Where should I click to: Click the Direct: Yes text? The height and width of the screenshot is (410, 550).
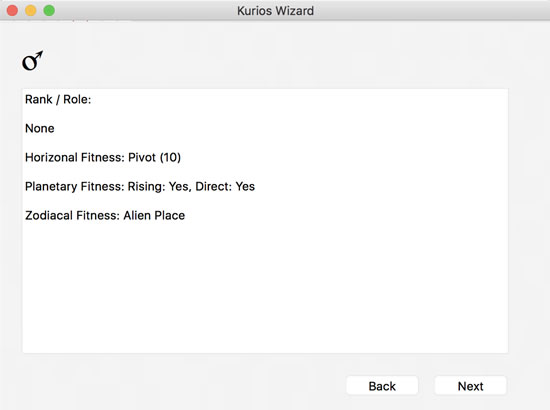[x=225, y=187]
